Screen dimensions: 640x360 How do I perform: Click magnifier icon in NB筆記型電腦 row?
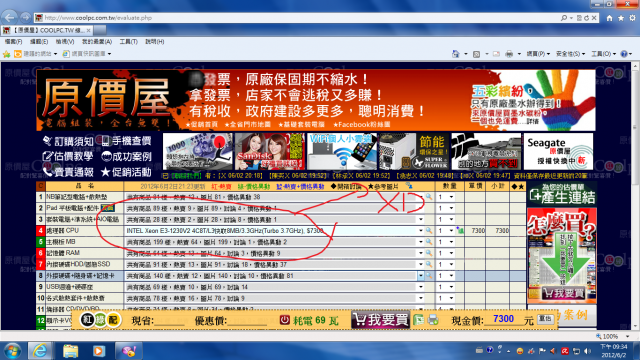(429, 197)
